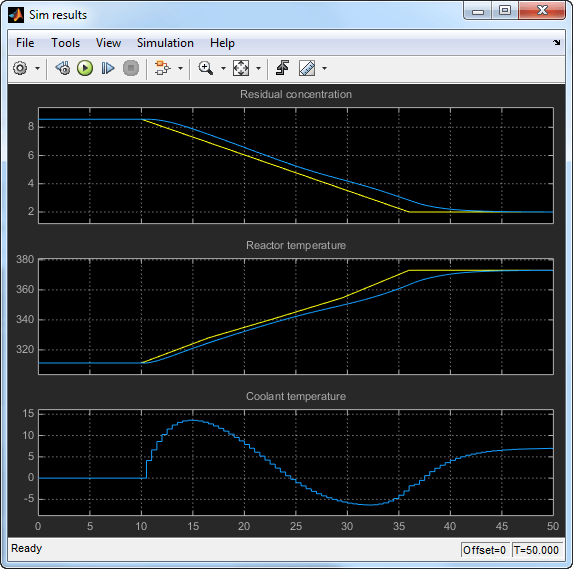Screen dimensions: 573x569
Task: Open the Help menu
Action: [222, 43]
